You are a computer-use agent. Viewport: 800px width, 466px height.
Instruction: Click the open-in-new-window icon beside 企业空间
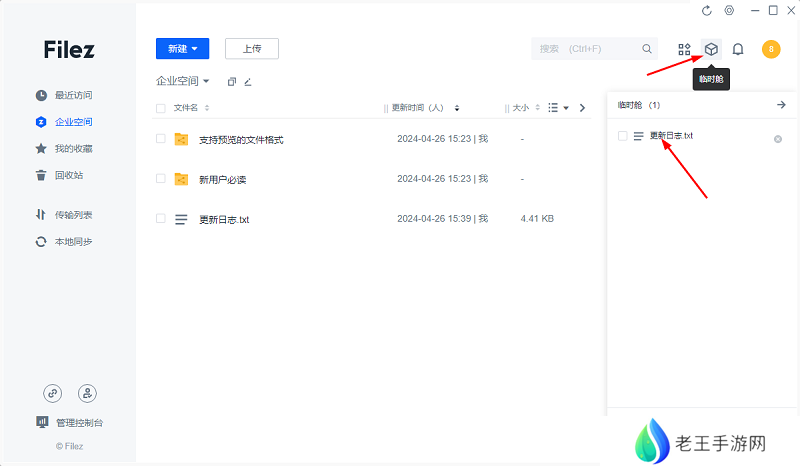(232, 82)
